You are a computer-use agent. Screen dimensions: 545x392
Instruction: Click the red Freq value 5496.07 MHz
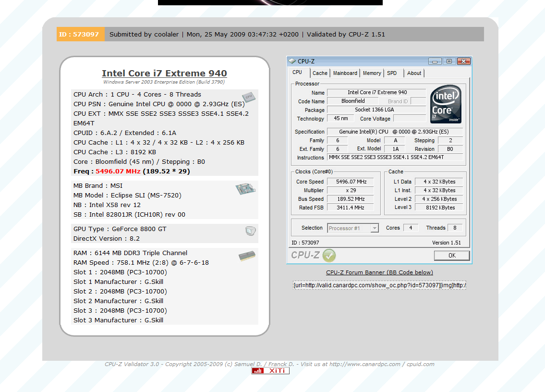(118, 171)
